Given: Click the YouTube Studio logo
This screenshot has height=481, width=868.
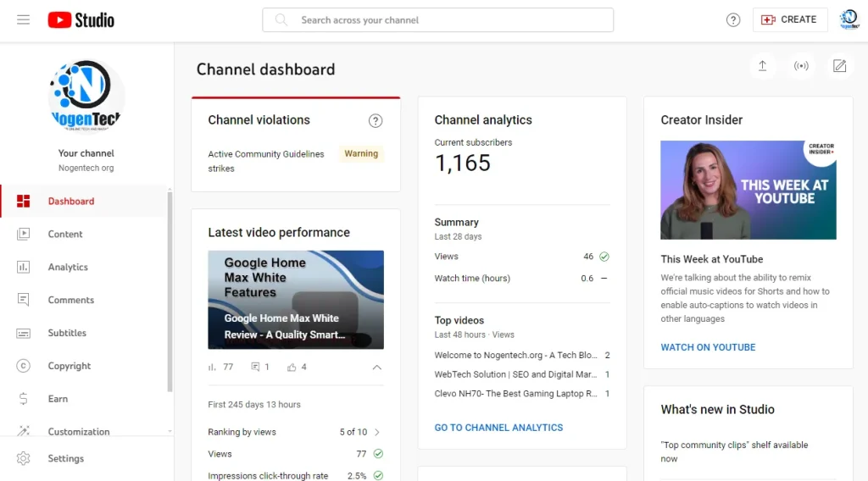Looking at the screenshot, I should click(81, 20).
